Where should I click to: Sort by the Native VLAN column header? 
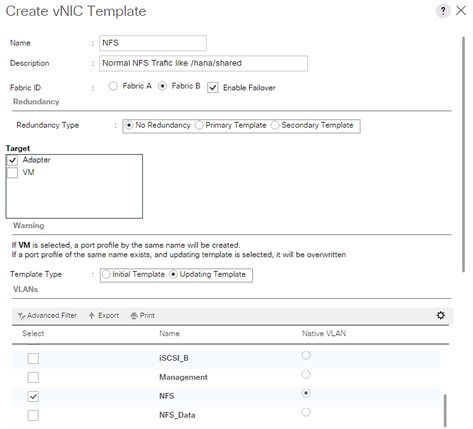(x=324, y=334)
